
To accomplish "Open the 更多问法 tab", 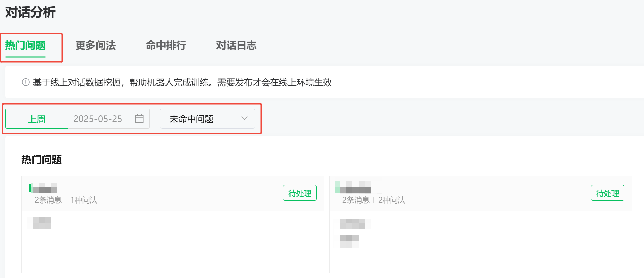I will click(95, 45).
